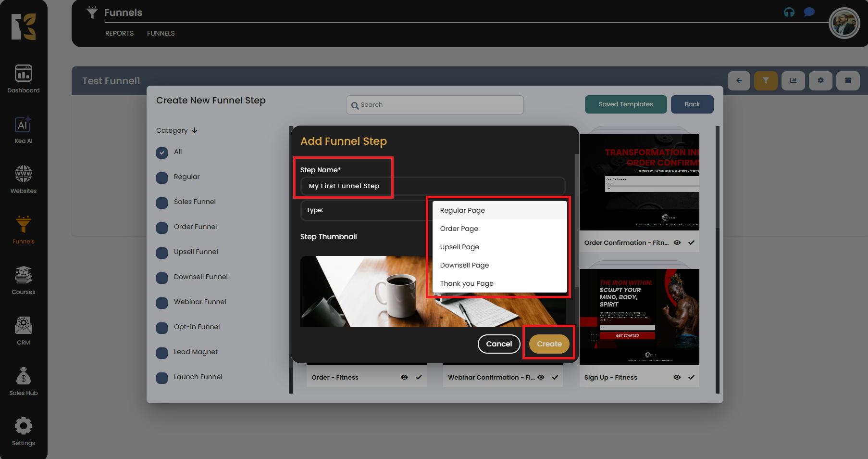
Task: Switch to the REPORTS tab
Action: pos(119,33)
